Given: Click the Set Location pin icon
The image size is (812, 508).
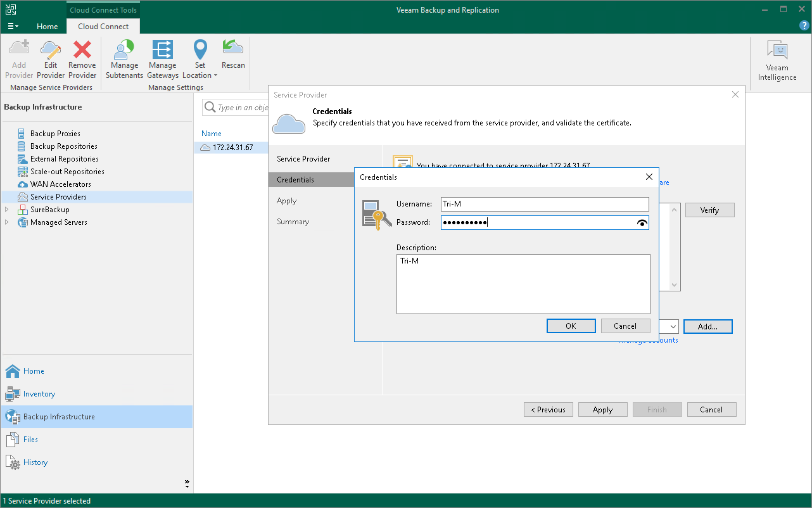Looking at the screenshot, I should 200,49.
